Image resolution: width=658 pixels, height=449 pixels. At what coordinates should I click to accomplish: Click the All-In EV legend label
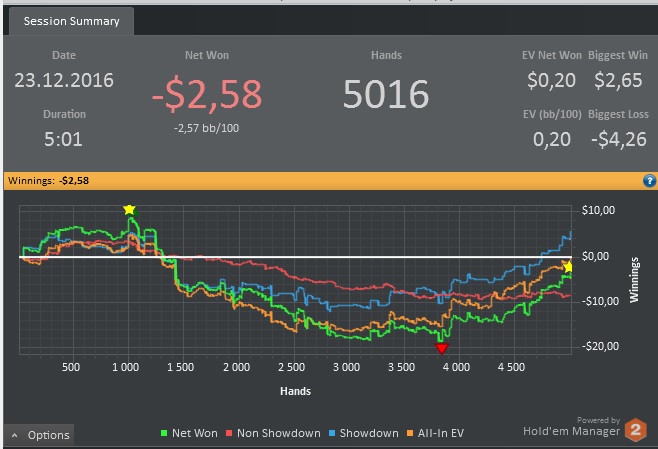(441, 433)
